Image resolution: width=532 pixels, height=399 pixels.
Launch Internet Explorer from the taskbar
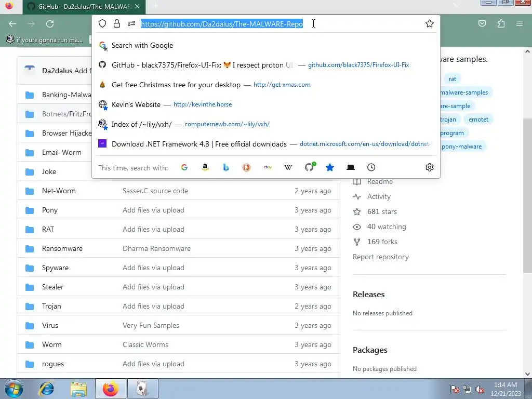click(47, 389)
